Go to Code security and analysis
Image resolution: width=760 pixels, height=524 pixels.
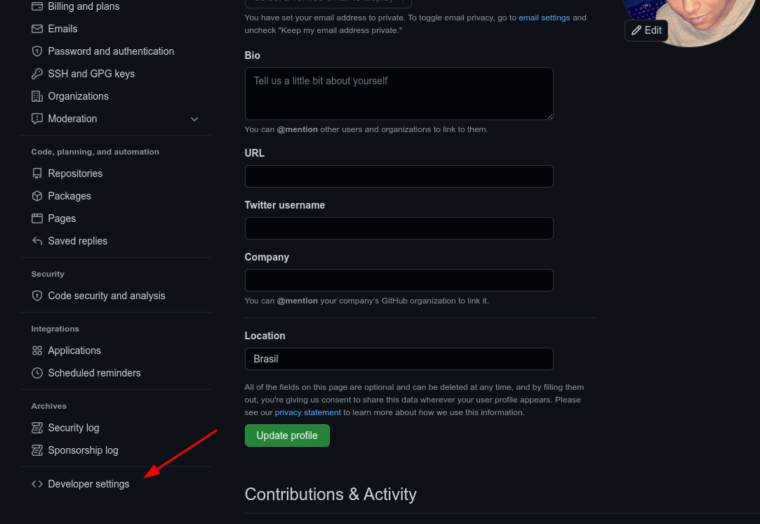(106, 296)
